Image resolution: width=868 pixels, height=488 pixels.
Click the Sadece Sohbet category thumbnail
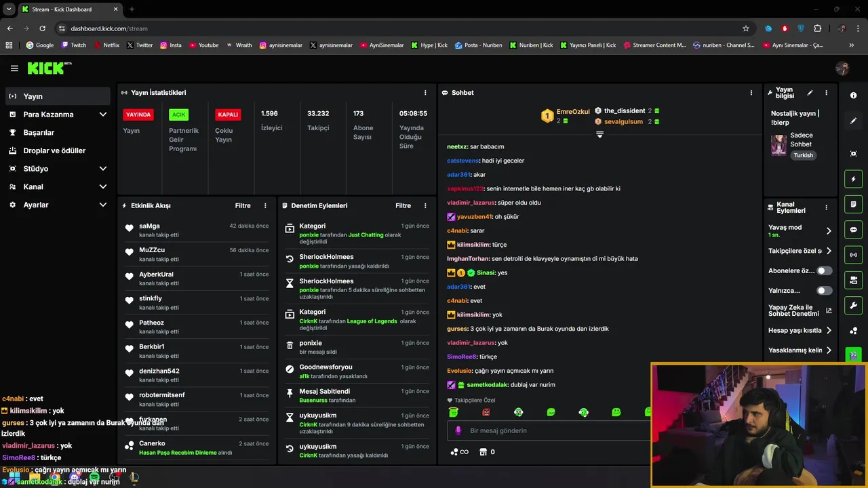778,145
